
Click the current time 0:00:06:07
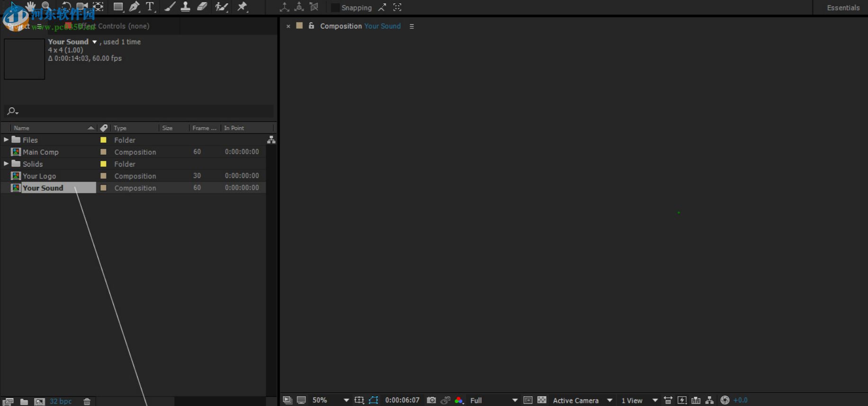[403, 400]
